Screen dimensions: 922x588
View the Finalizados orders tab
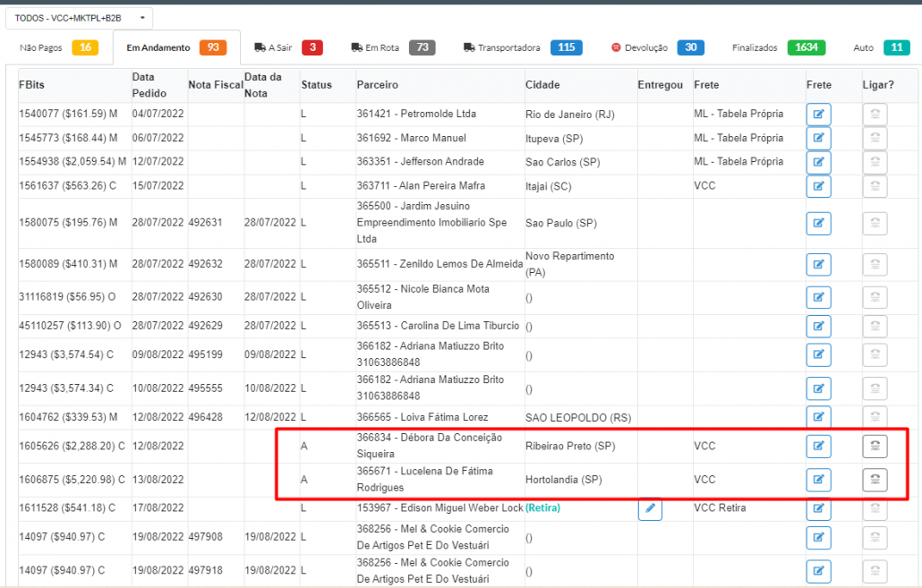777,48
